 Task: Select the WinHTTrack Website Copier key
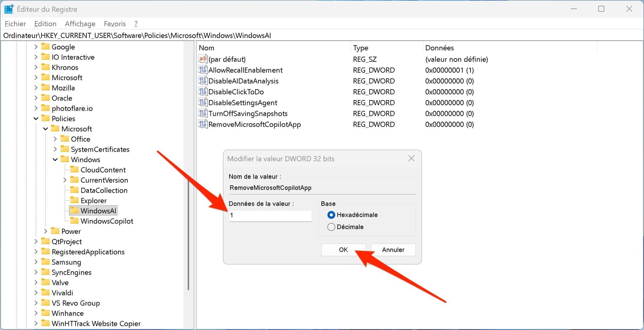point(96,324)
